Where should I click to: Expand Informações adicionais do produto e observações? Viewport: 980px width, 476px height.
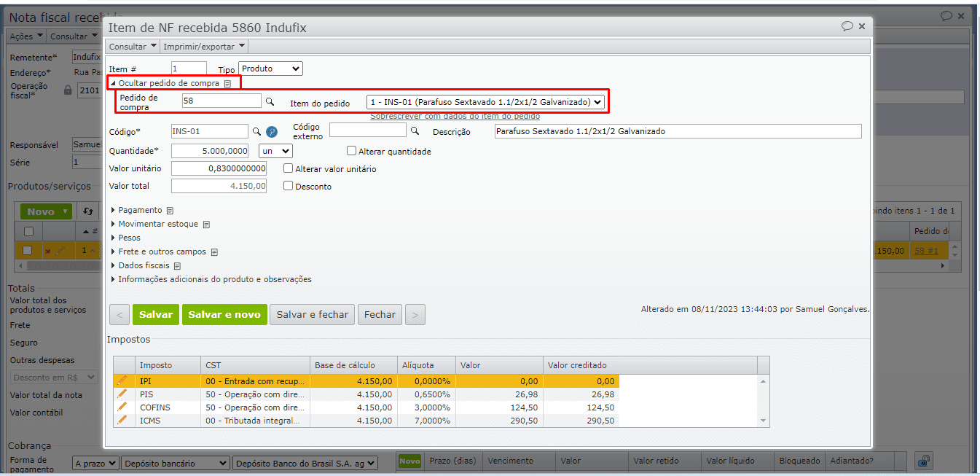point(211,280)
